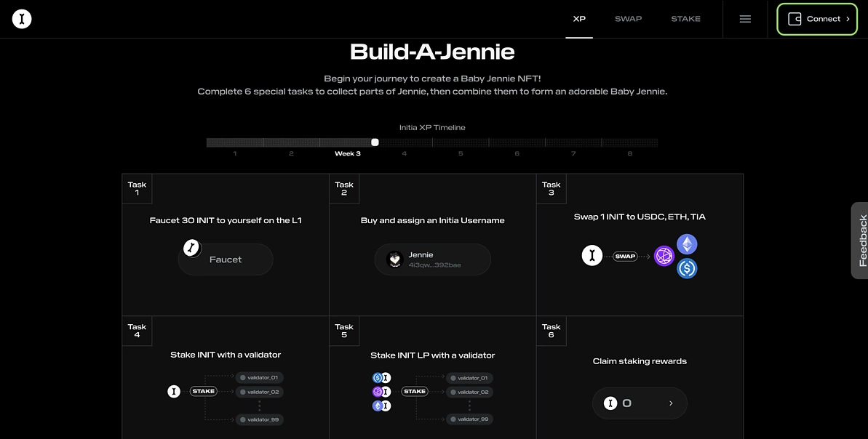Select validator_02 in Task 4
Image resolution: width=868 pixels, height=439 pixels.
click(x=260, y=392)
